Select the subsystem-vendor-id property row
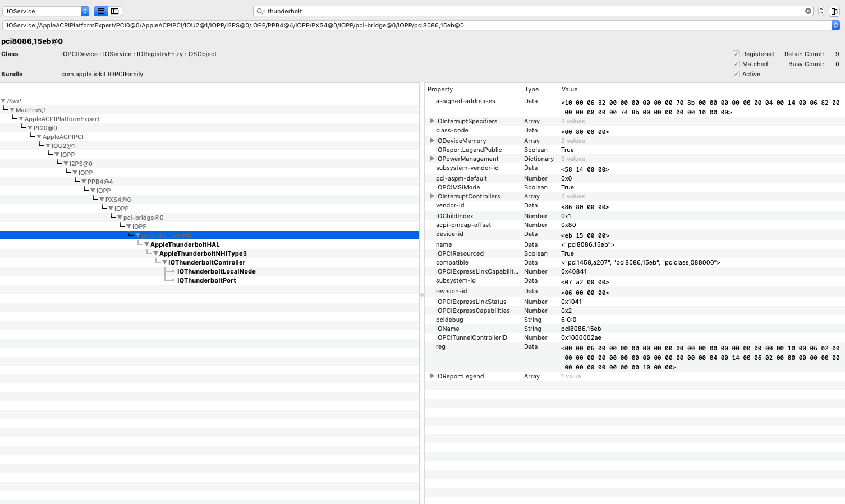845x504 pixels. 635,169
